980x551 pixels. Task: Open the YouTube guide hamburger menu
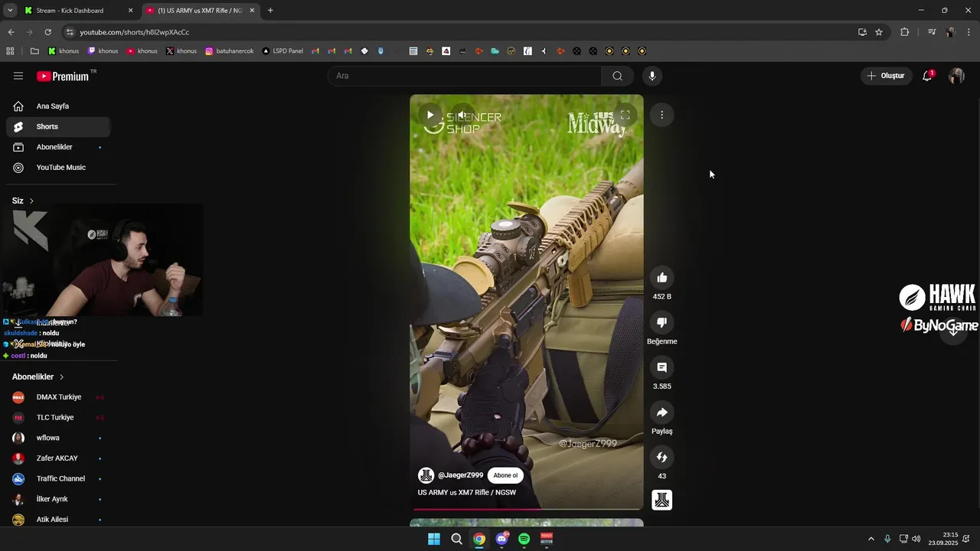coord(18,76)
